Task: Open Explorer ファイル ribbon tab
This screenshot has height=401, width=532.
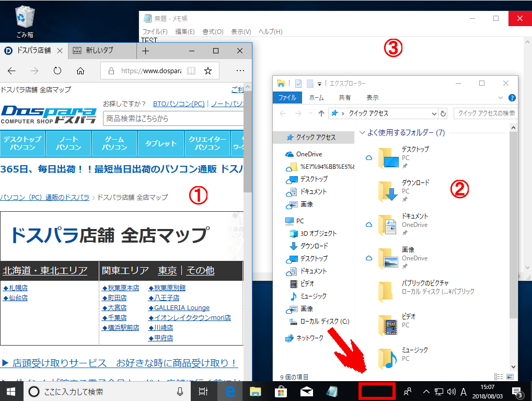Action: pos(287,98)
